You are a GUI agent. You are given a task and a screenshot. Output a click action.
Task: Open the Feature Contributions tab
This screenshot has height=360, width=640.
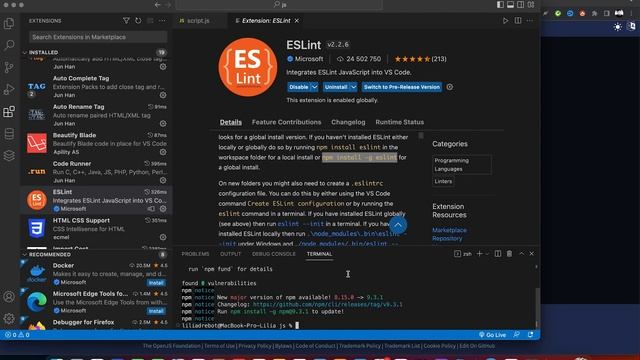[286, 122]
